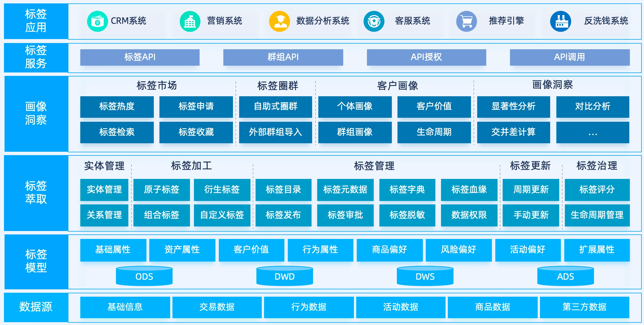Click the API授权 block
Screen dimensions: 644x325
427,57
